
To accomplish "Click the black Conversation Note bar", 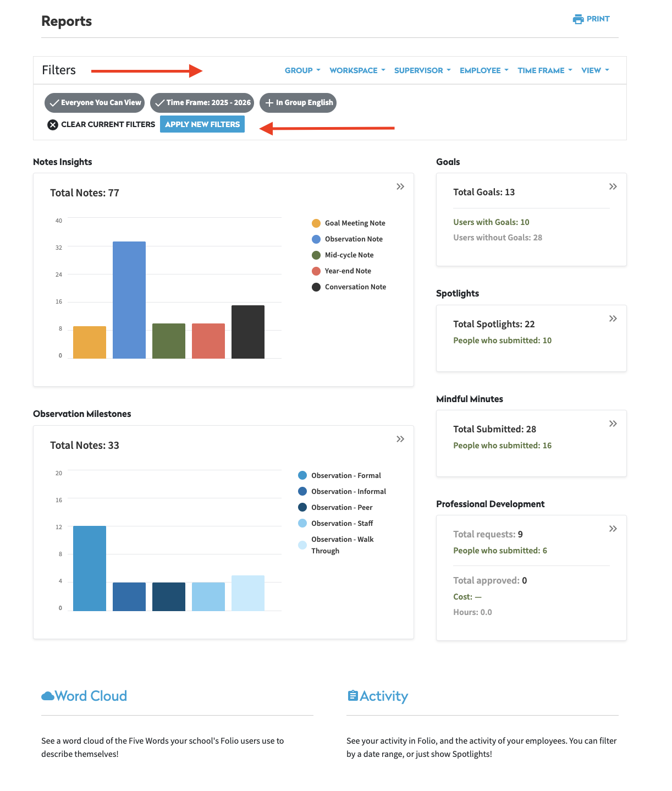I will point(248,332).
